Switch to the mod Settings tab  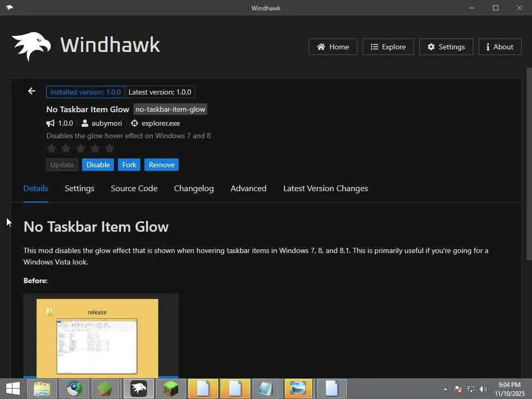79,189
